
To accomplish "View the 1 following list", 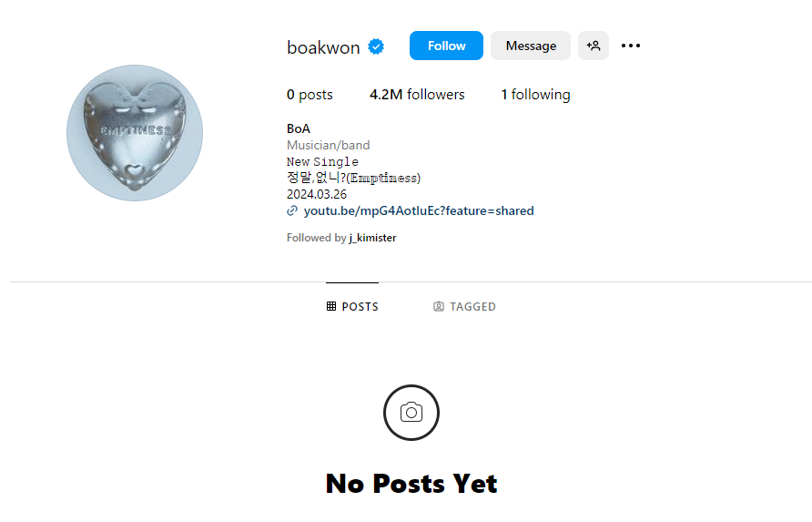I will click(x=535, y=95).
